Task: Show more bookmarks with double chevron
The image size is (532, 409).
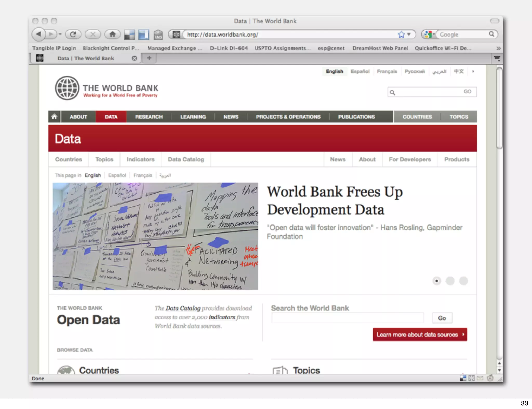Action: click(498, 48)
